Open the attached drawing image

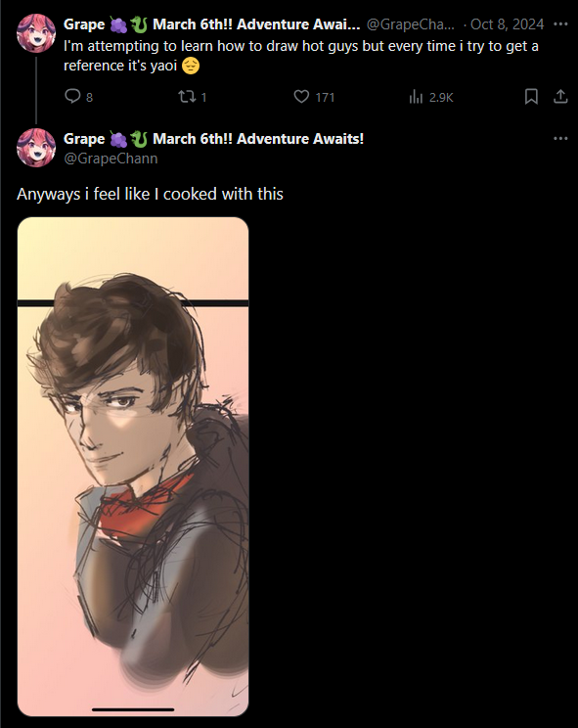coord(133,467)
